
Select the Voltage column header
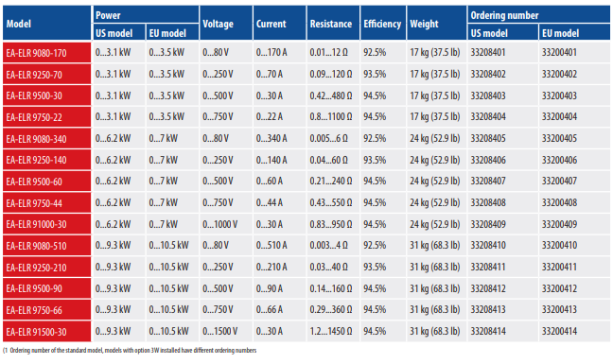coord(226,24)
